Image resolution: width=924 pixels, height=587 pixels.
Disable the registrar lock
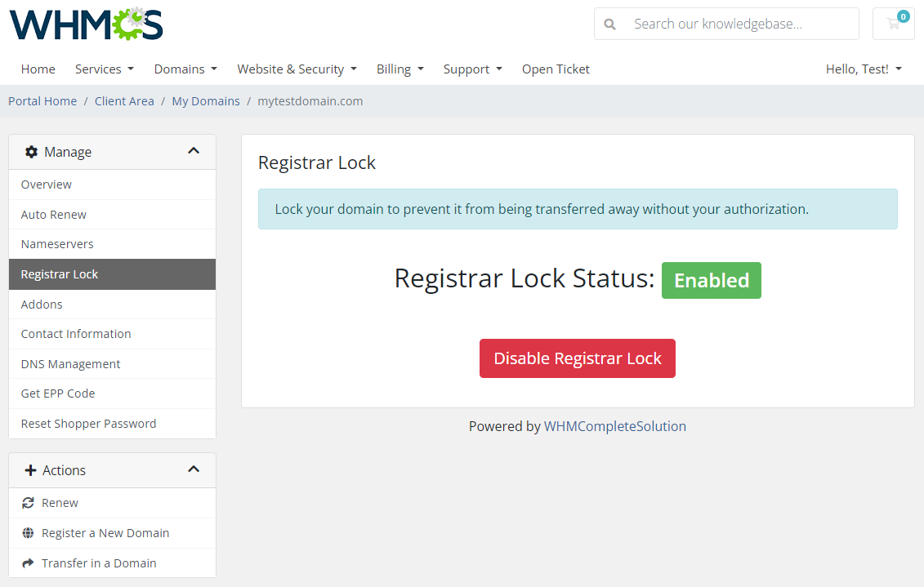click(578, 358)
